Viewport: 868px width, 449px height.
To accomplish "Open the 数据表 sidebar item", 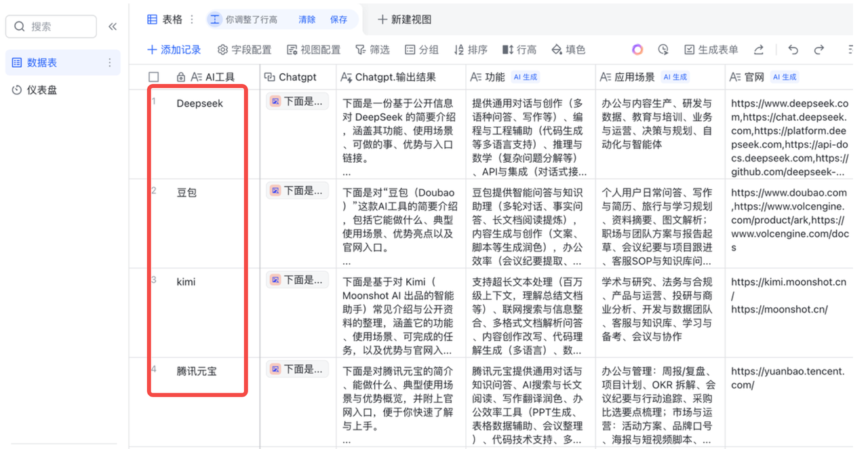I will (x=62, y=62).
